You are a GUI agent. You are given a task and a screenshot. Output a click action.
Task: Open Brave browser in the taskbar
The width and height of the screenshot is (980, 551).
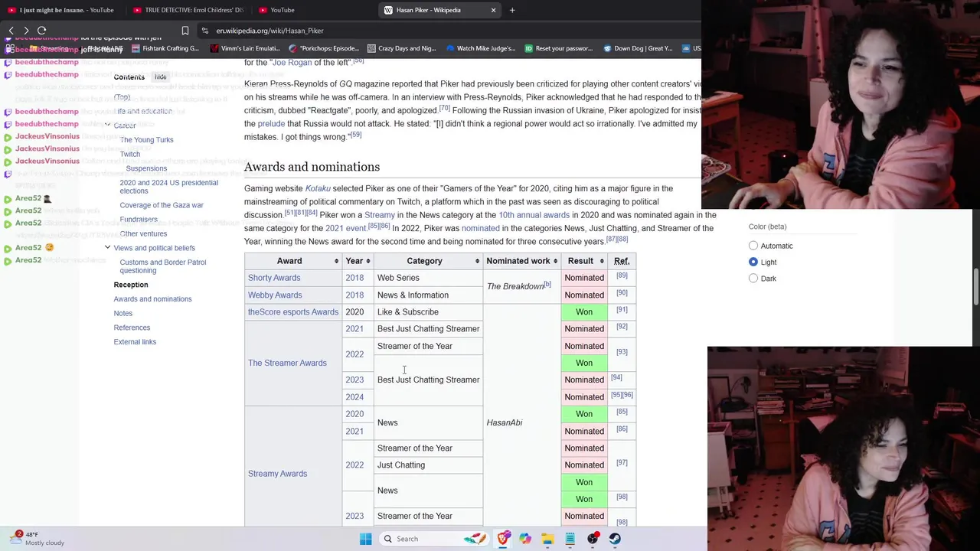click(x=503, y=539)
